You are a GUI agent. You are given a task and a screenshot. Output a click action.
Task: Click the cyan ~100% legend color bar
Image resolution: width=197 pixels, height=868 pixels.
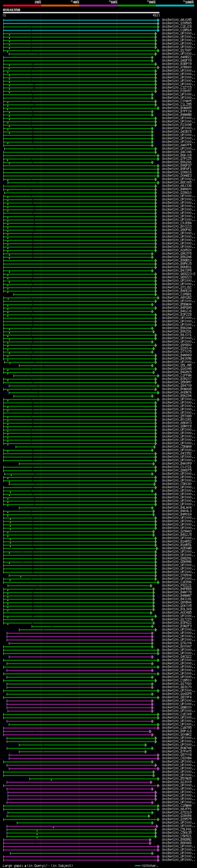coord(175,6)
